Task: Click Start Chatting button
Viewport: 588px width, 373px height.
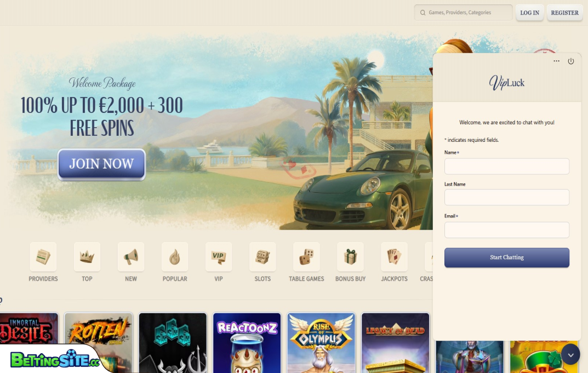Action: (507, 257)
